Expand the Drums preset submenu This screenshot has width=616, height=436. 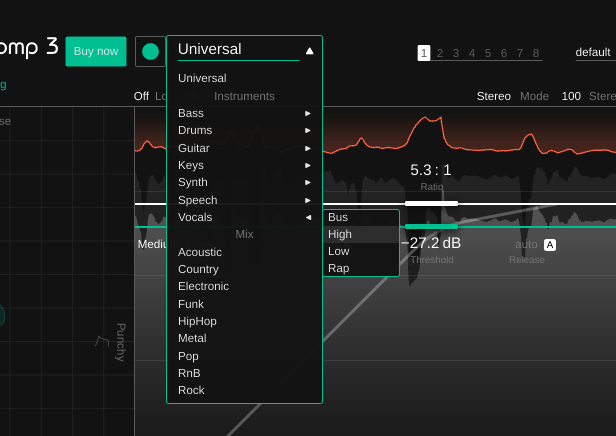point(244,130)
